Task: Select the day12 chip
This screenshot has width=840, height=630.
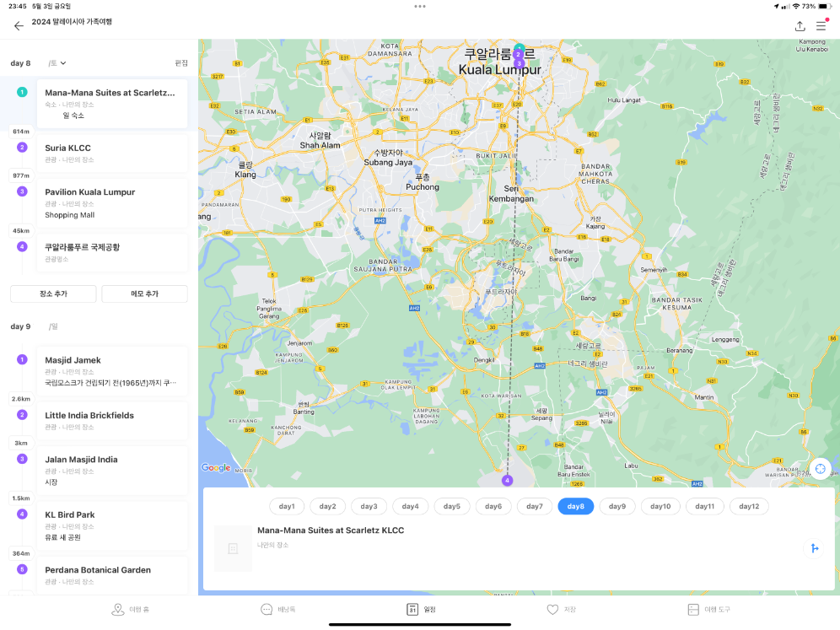Action: (x=749, y=506)
